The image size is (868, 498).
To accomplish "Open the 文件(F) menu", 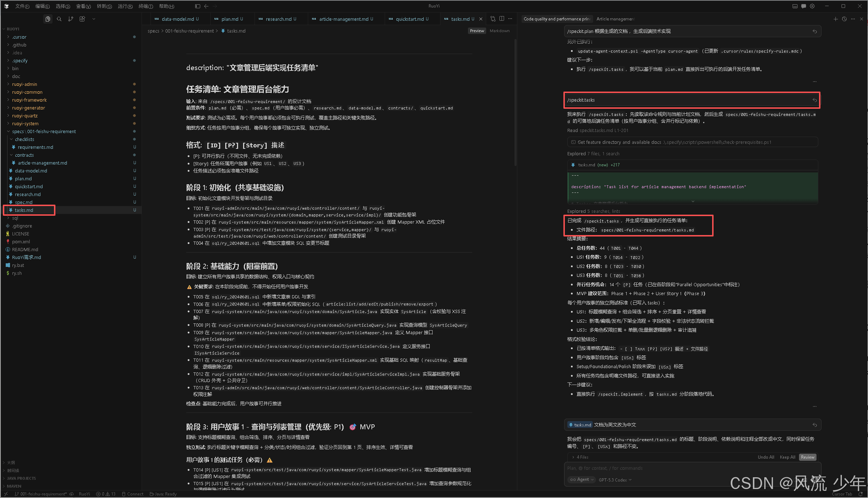I will (22, 6).
